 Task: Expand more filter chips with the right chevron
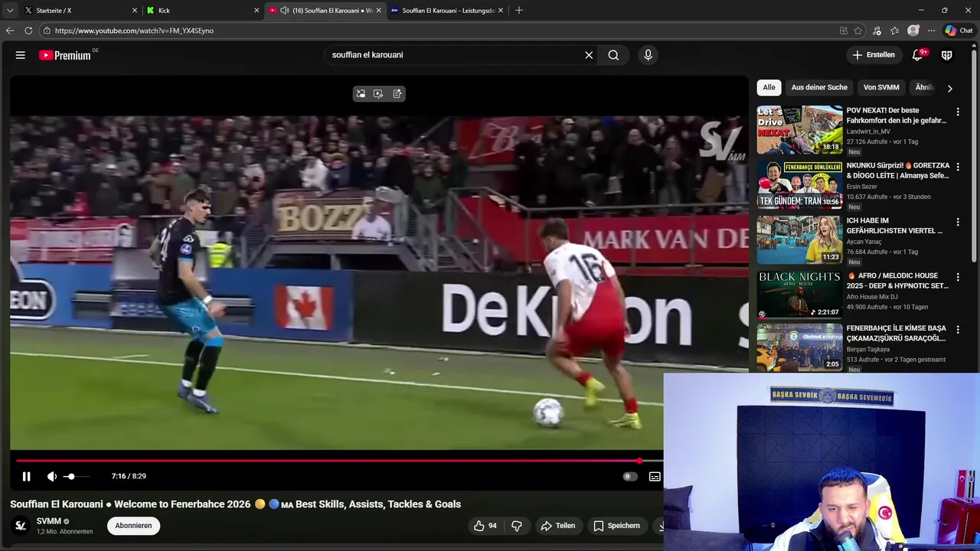click(x=949, y=88)
